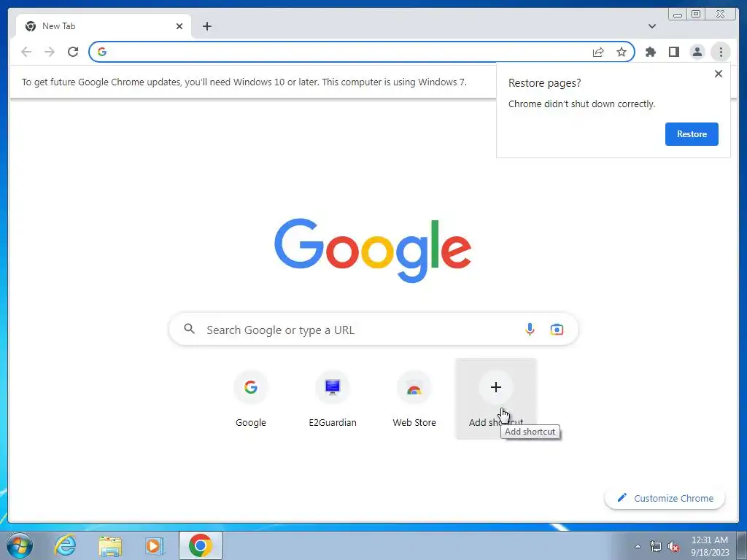Go forward using the forward arrow
747x560 pixels.
tap(50, 52)
